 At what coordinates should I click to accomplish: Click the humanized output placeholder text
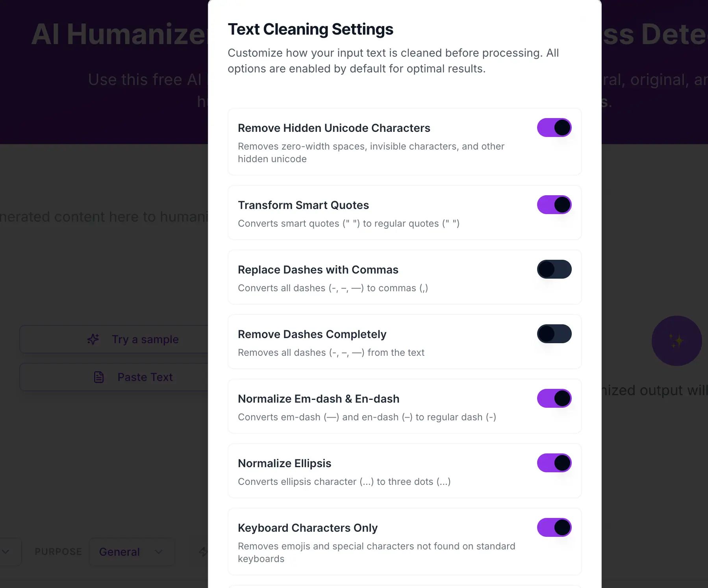coord(654,390)
